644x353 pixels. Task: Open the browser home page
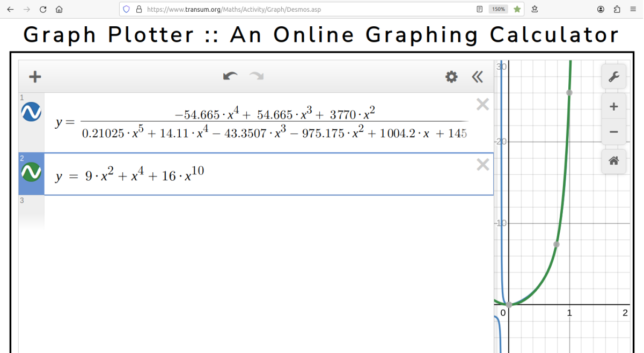[59, 9]
